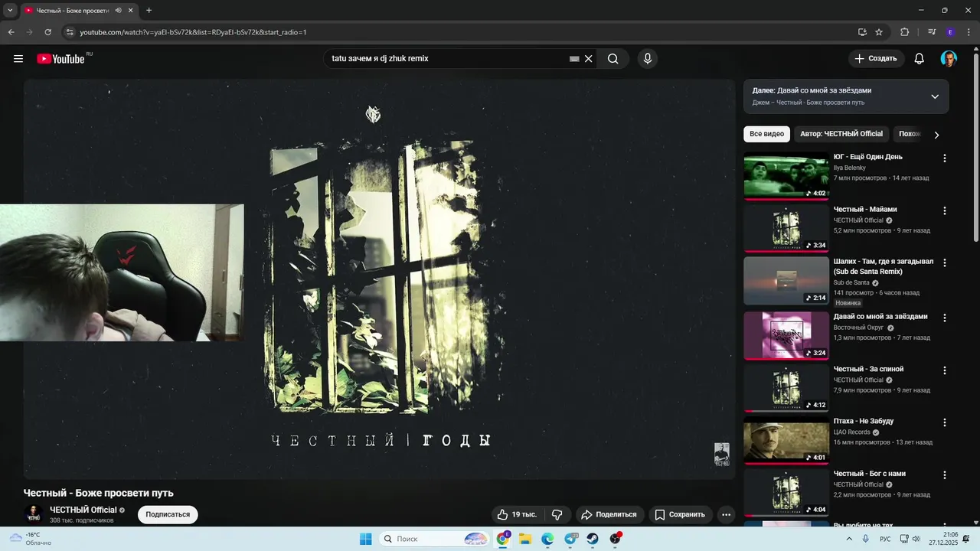Open Chrome profile E avatar
The height and width of the screenshot is (551, 980).
pos(950,32)
